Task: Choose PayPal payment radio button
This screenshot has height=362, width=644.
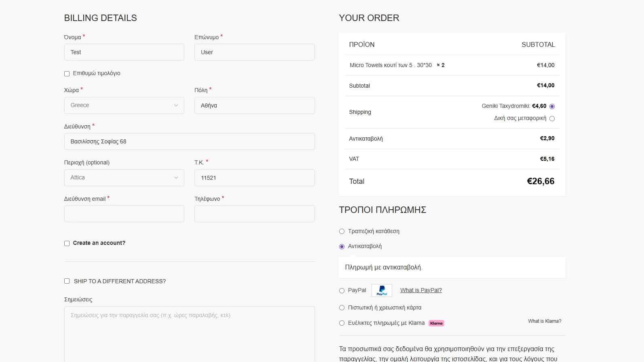Action: pos(342,290)
